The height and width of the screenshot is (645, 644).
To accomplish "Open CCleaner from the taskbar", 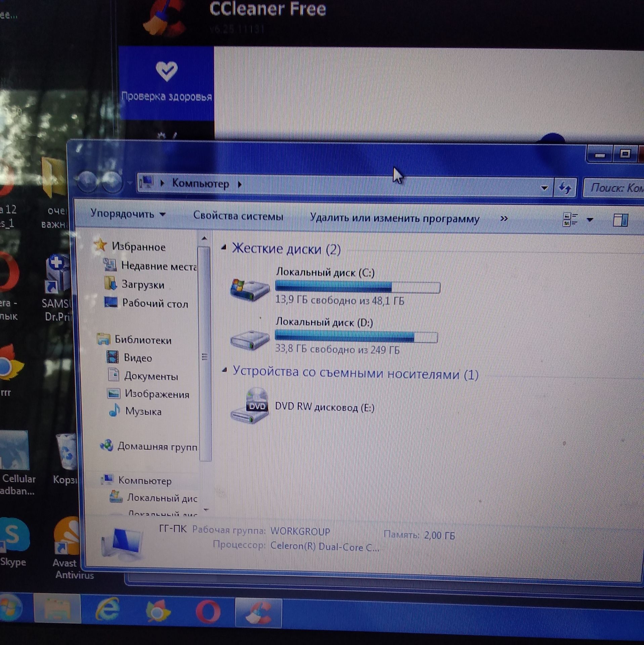I will (x=258, y=612).
